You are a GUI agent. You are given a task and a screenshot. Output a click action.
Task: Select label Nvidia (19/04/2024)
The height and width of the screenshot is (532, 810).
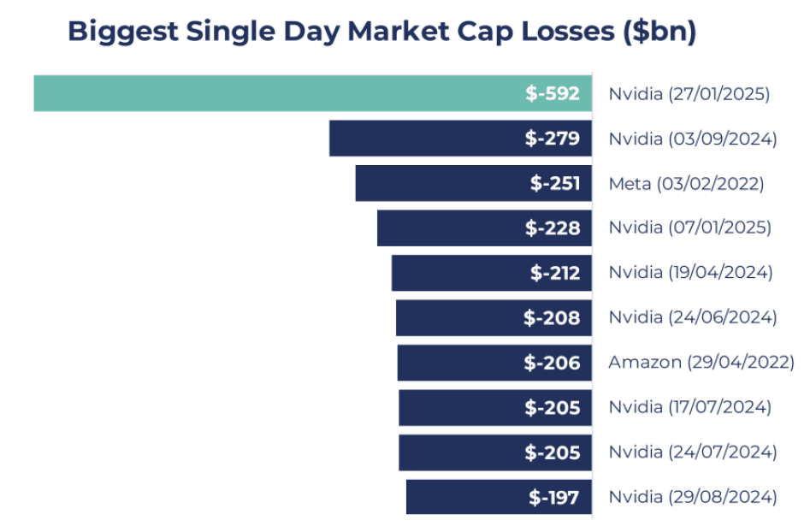click(x=690, y=272)
